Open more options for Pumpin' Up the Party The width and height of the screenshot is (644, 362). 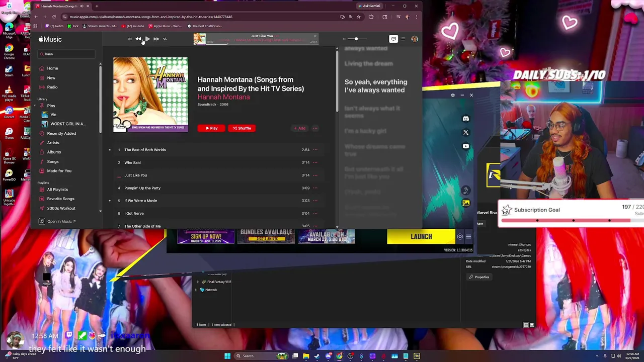(x=315, y=188)
